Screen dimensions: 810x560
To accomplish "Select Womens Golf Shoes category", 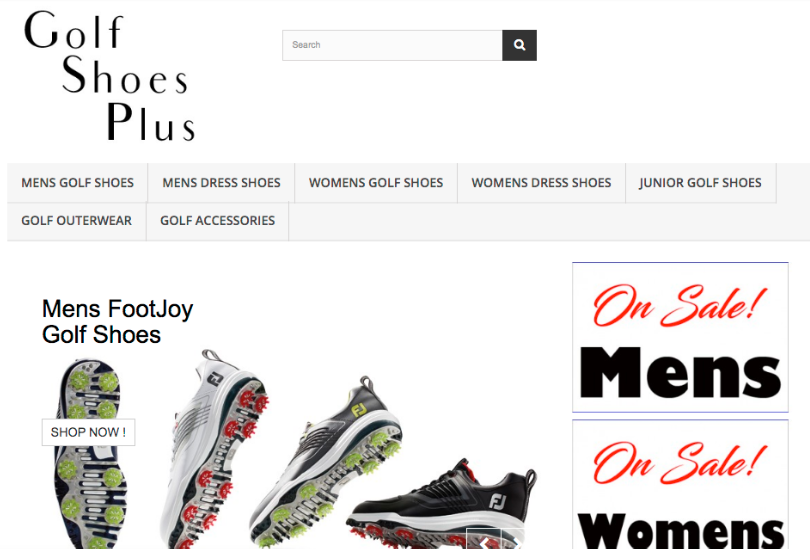I will point(376,183).
